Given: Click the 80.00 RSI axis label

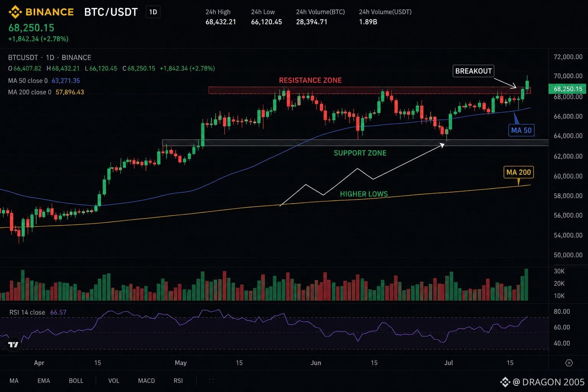Looking at the screenshot, I should (x=562, y=312).
